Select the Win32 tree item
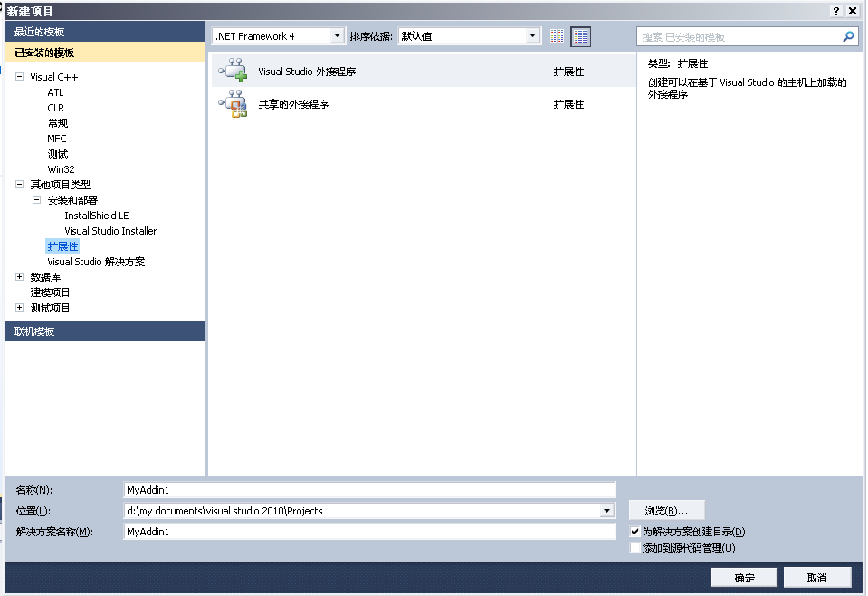This screenshot has height=596, width=868. (61, 169)
